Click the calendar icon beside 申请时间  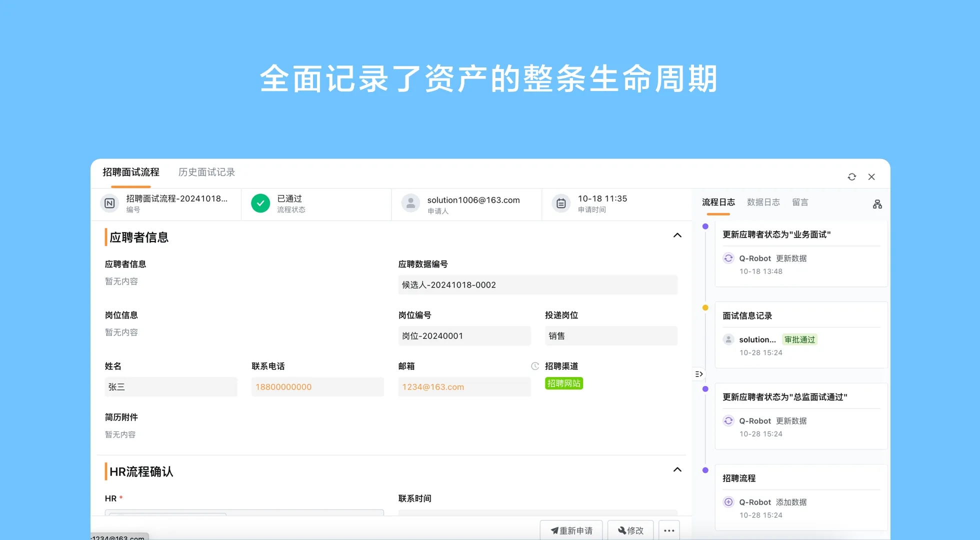[x=560, y=203]
